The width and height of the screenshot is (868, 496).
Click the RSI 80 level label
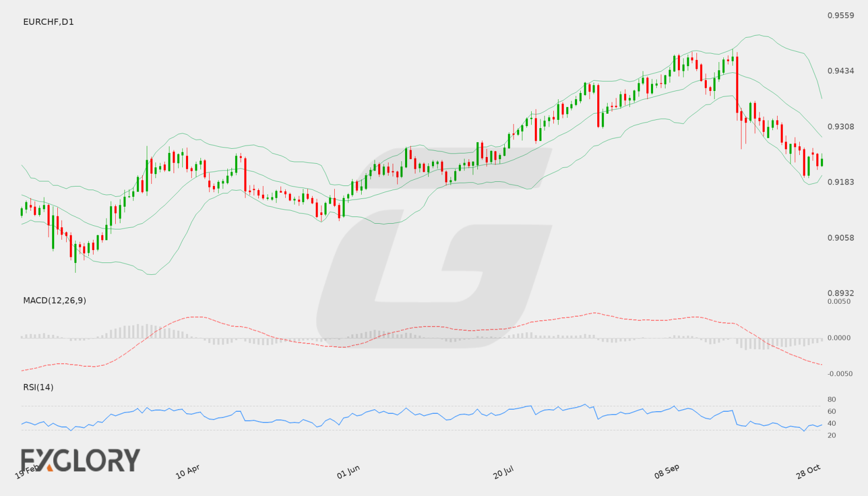click(x=832, y=399)
